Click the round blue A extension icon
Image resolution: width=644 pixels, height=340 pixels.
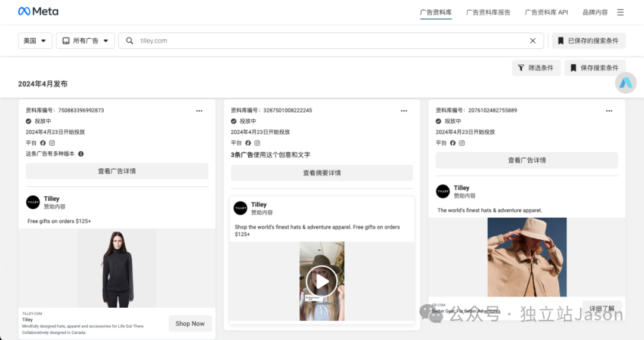coord(626,83)
